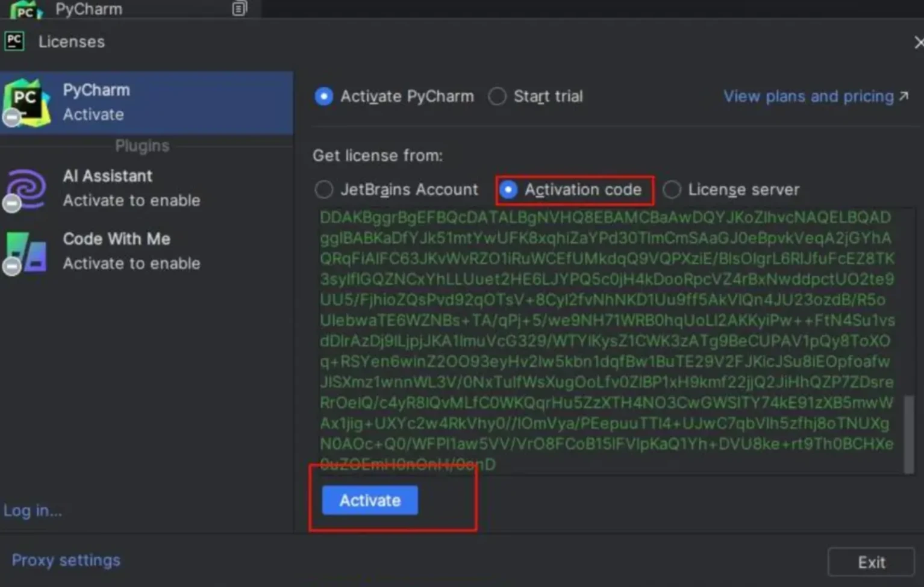Screen dimensions: 924x587
Task: Select the Activate PyCharm radio button
Action: pyautogui.click(x=324, y=96)
